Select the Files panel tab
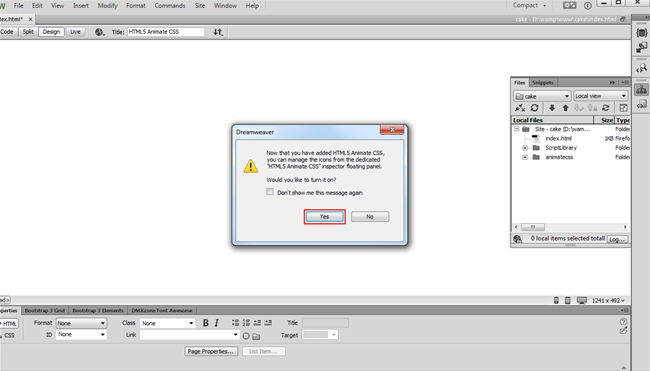650x371 pixels. (x=519, y=82)
